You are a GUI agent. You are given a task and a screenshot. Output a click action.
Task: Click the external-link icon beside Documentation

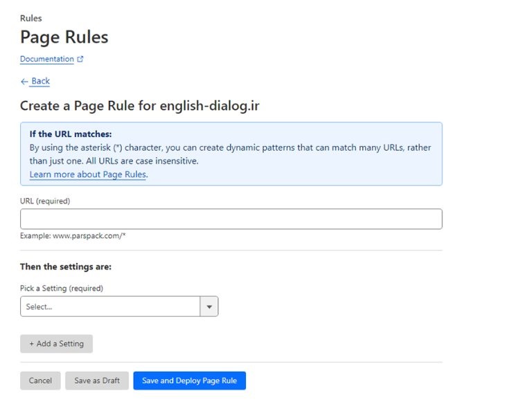(x=80, y=60)
